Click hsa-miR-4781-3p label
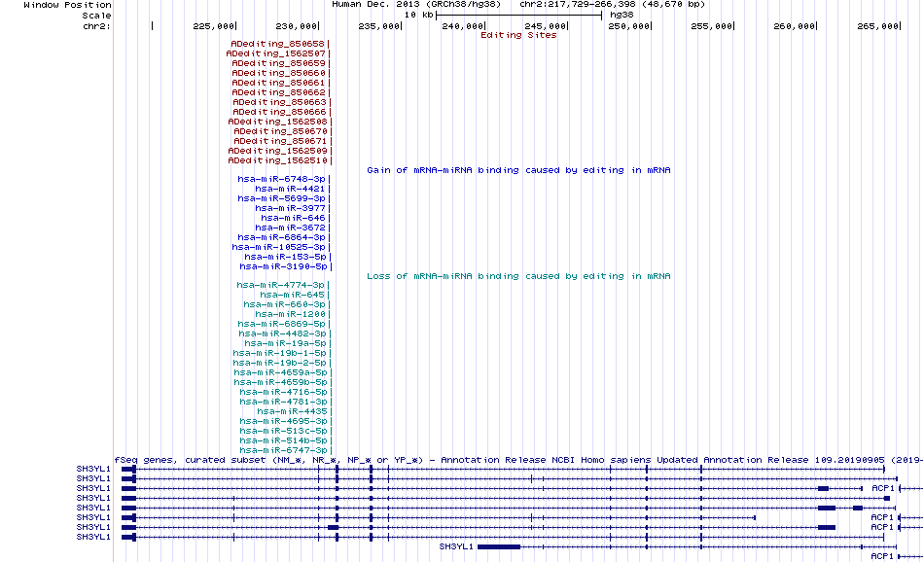This screenshot has width=924, height=562. [283, 402]
